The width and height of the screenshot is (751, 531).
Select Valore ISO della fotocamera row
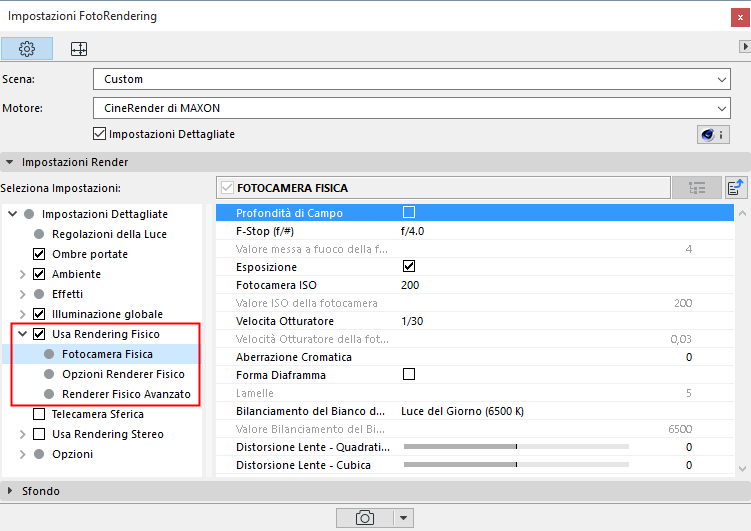[475, 303]
